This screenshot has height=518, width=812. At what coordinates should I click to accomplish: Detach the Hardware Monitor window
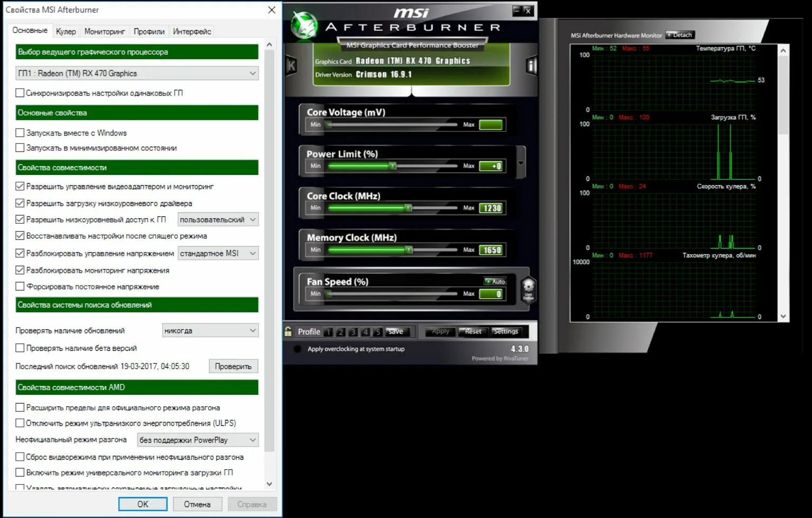[680, 35]
